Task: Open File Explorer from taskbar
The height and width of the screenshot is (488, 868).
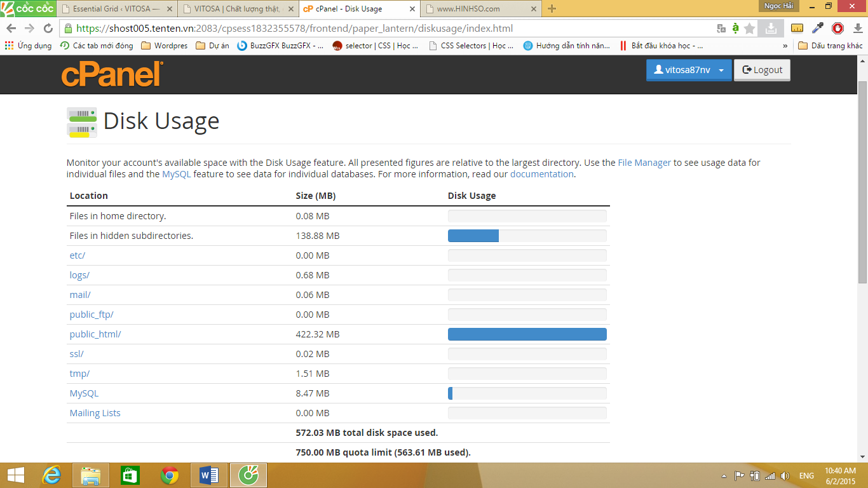Action: 91,475
